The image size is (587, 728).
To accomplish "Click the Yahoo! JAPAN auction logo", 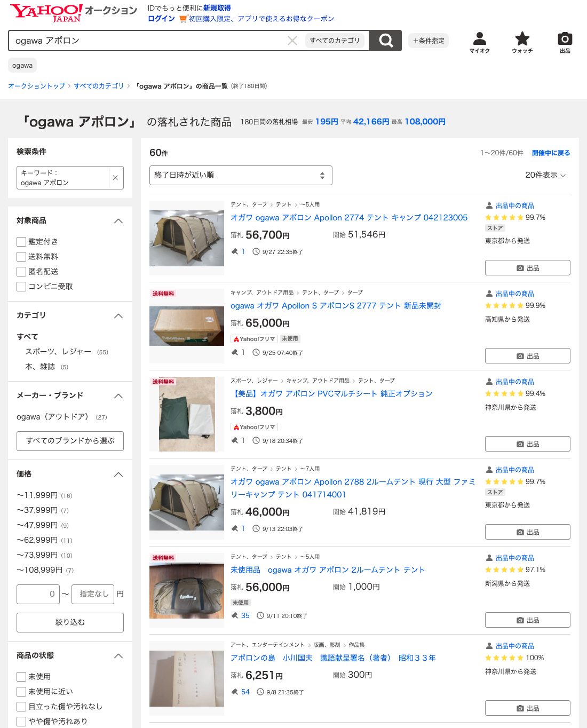I will (x=74, y=13).
